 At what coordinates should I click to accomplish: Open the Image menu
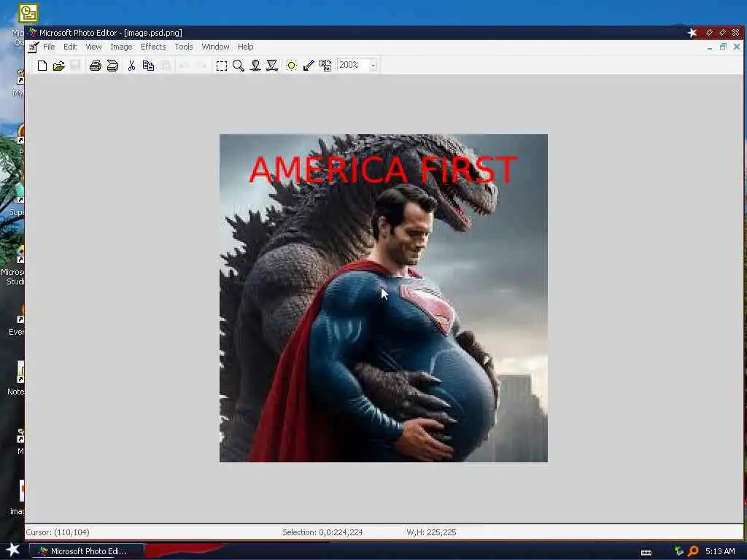coord(121,47)
